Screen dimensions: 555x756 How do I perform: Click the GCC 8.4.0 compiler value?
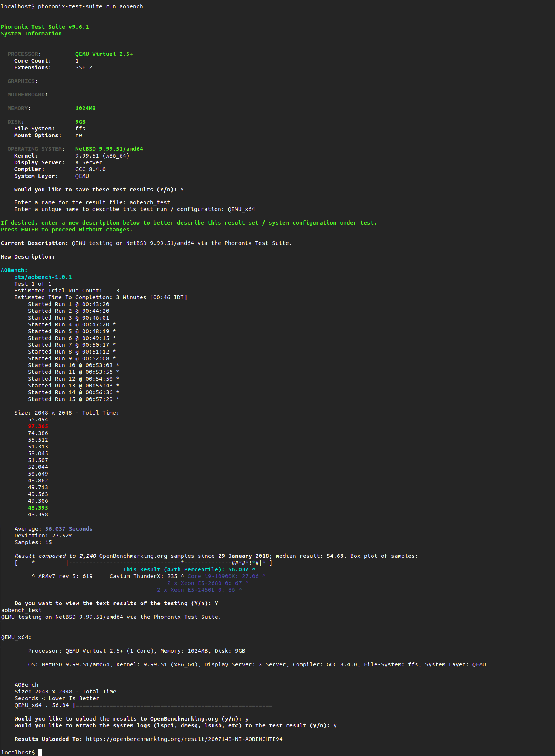tap(90, 169)
